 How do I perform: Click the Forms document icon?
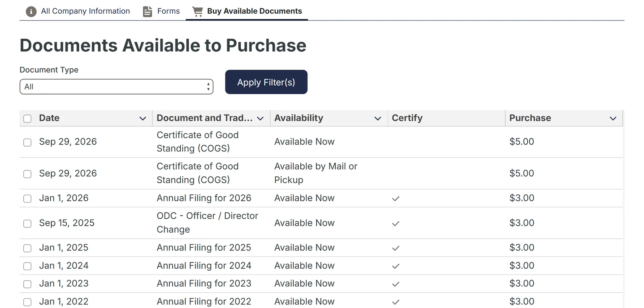148,12
